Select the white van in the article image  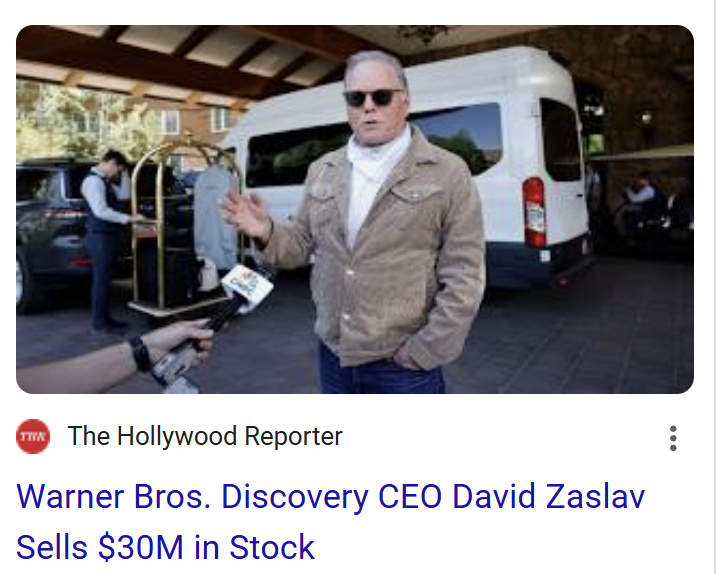coord(458,165)
